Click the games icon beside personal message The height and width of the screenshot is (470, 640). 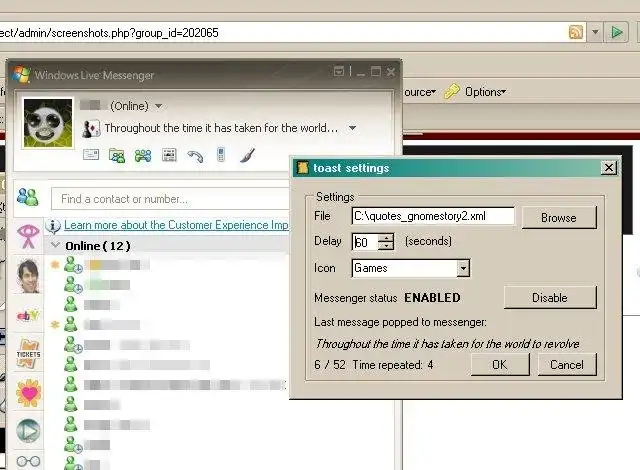click(91, 129)
